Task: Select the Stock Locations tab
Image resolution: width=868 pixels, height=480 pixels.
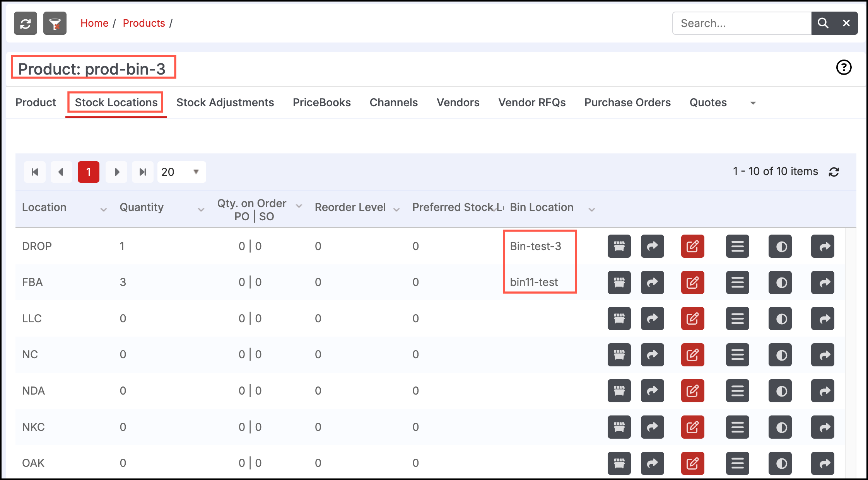Action: [116, 102]
